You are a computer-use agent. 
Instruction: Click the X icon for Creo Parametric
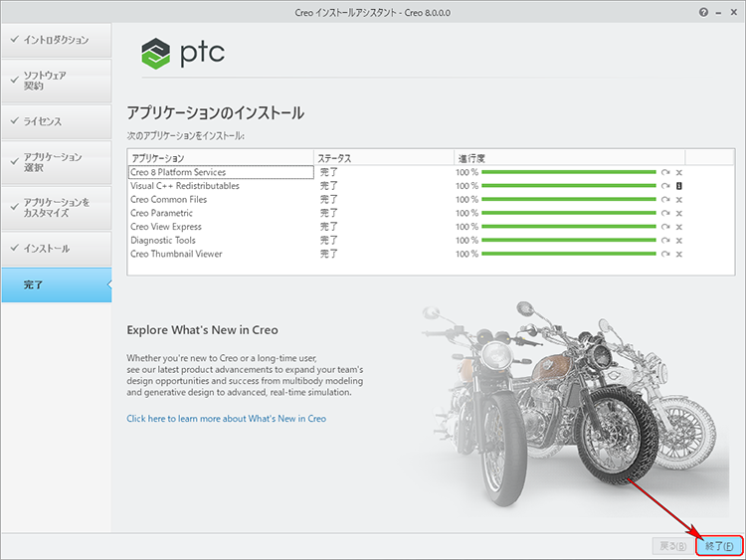[x=679, y=214]
